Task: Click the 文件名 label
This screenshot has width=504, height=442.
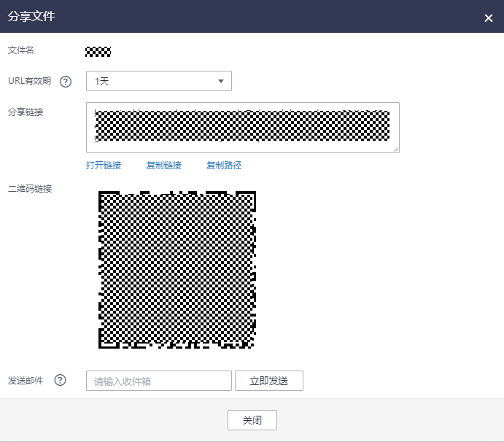Action: 21,50
